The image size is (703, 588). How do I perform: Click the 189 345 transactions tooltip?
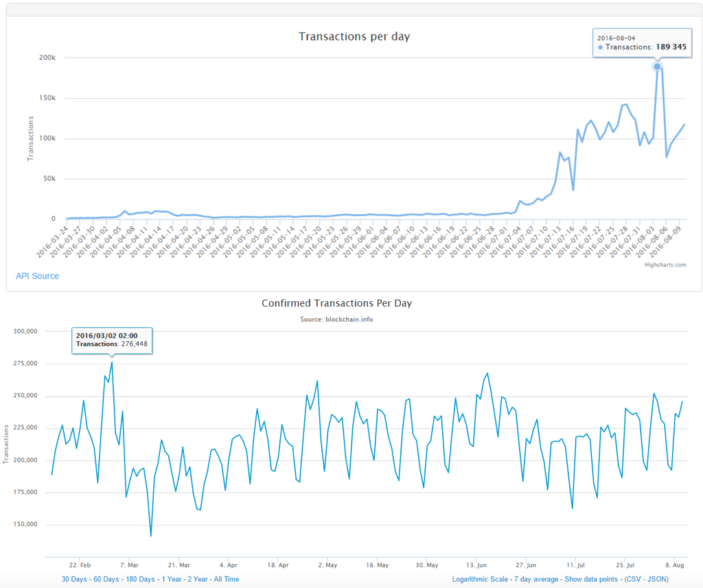pyautogui.click(x=641, y=43)
